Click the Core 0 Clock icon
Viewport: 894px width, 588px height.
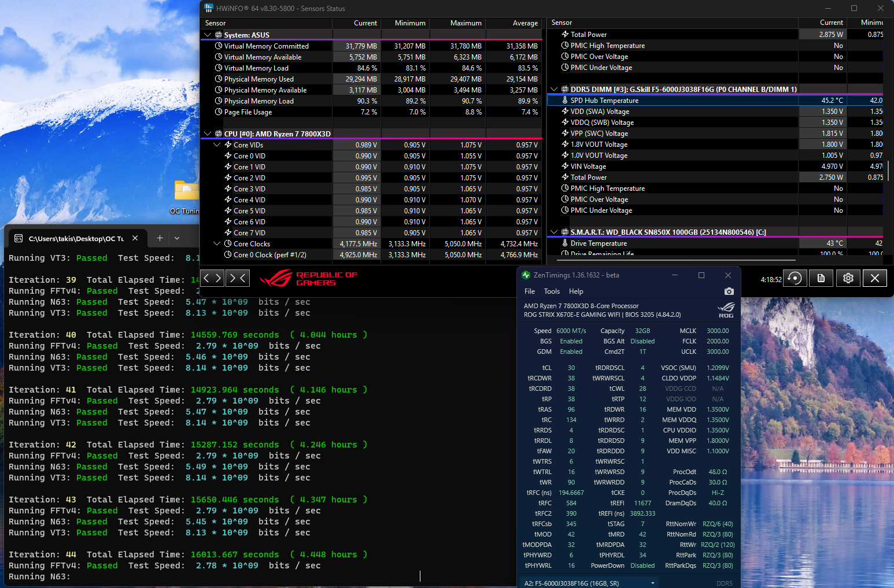228,254
